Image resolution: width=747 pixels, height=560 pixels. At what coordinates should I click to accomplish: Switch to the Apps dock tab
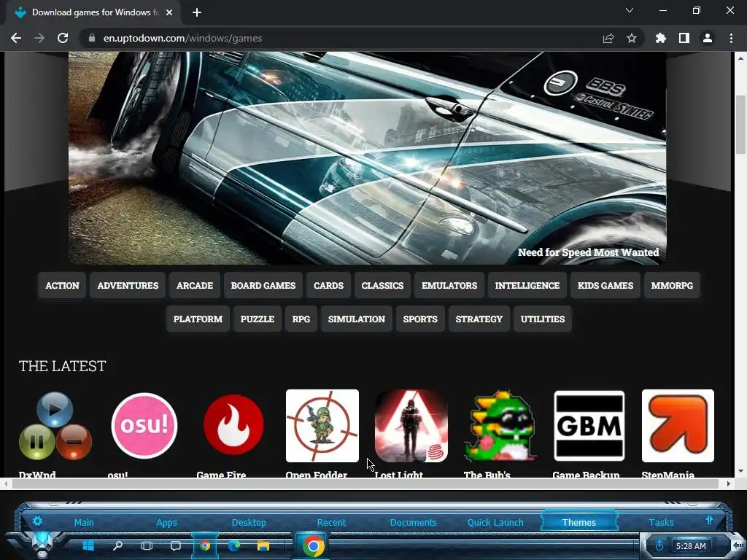click(x=166, y=522)
